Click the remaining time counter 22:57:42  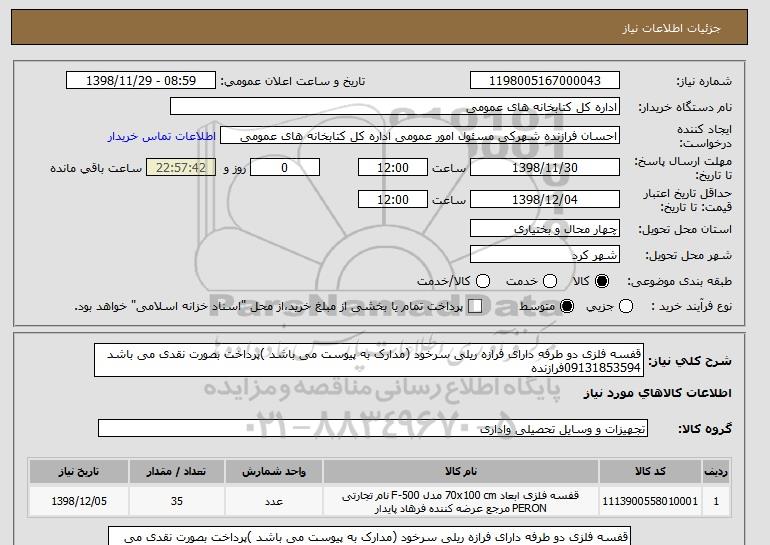(x=181, y=167)
